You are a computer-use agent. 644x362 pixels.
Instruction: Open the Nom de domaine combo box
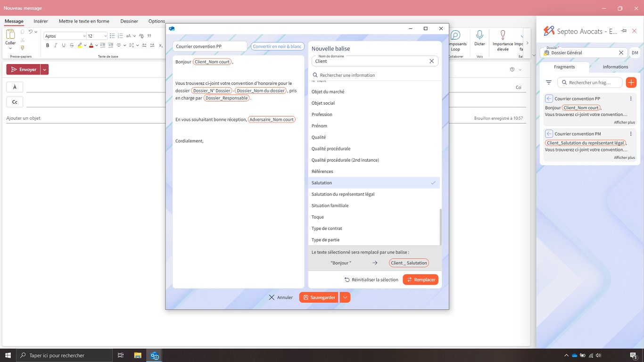(x=375, y=61)
